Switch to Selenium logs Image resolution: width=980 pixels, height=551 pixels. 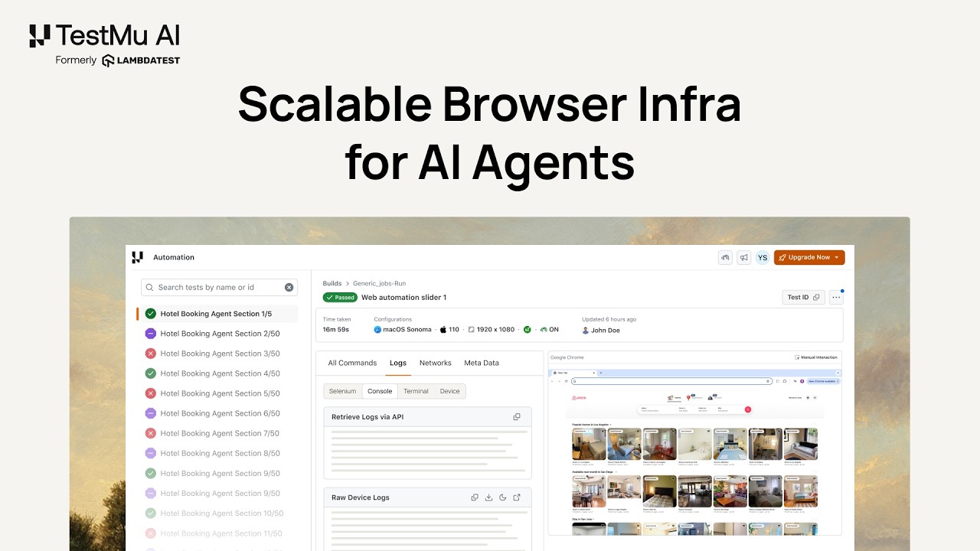pos(343,391)
